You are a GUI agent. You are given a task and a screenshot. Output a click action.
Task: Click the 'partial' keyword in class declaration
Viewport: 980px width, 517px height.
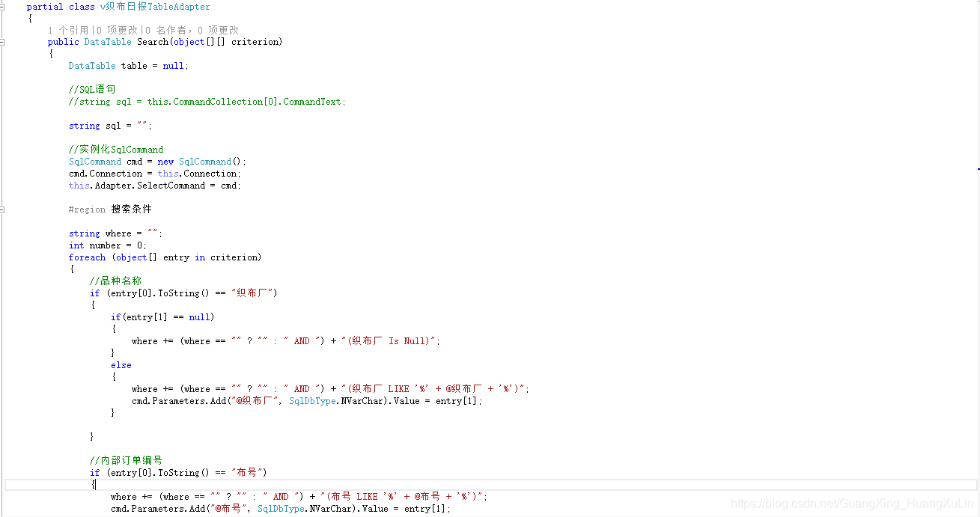click(45, 7)
